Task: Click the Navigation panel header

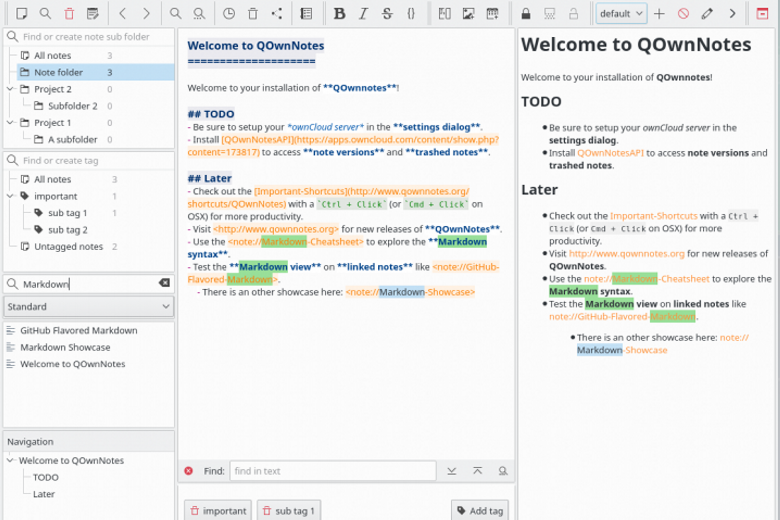Action: click(89, 442)
